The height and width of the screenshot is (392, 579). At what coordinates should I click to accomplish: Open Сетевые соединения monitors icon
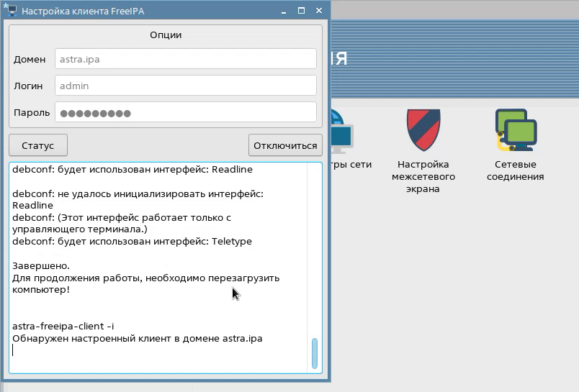(516, 129)
